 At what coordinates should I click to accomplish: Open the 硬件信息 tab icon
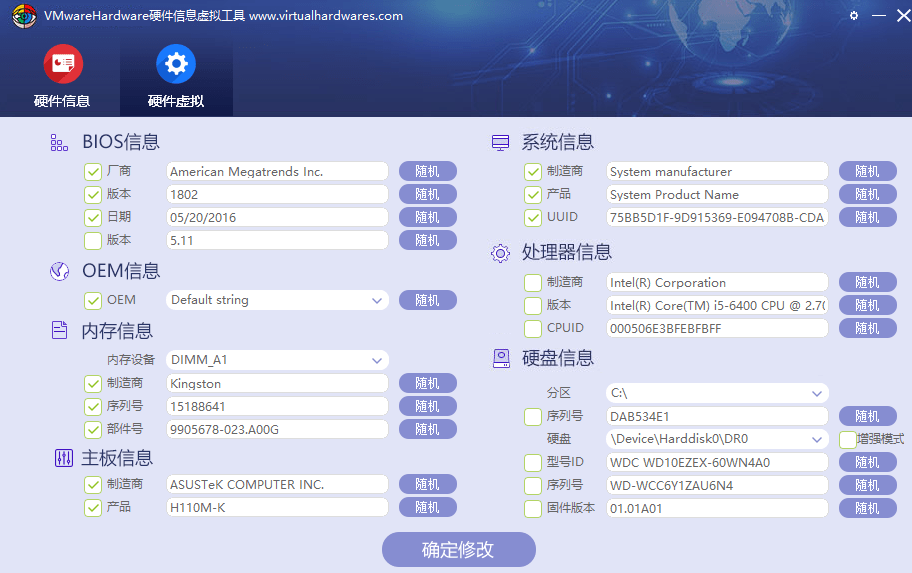(63, 63)
